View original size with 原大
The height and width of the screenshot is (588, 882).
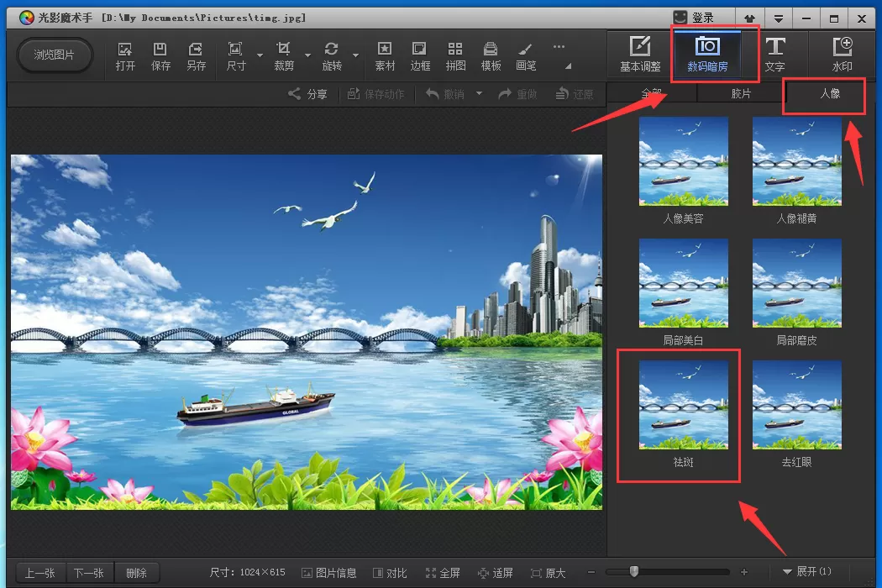point(548,573)
